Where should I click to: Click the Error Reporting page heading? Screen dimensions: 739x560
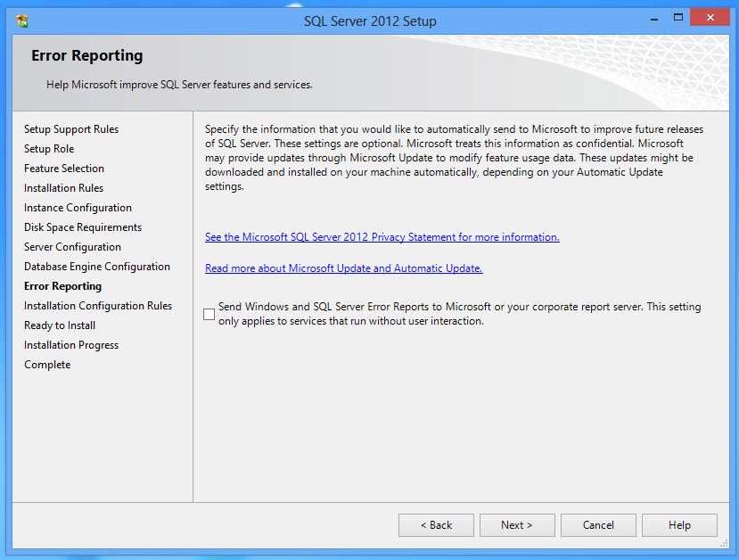coord(87,55)
